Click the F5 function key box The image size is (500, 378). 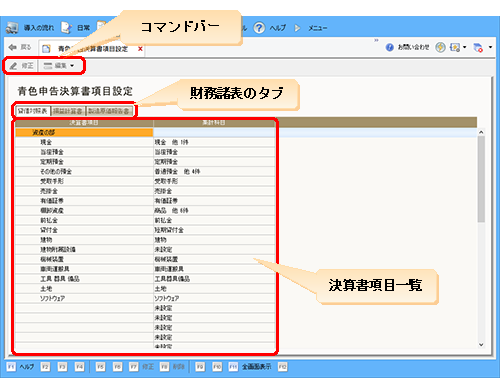click(x=100, y=367)
